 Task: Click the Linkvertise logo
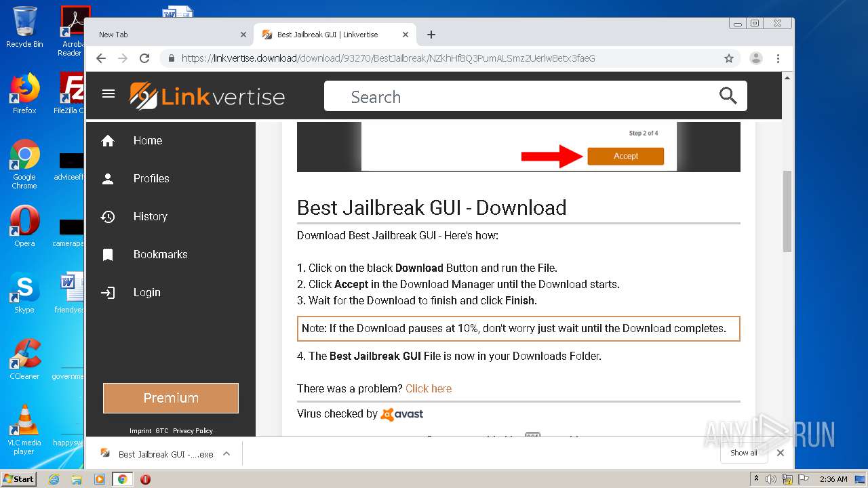pyautogui.click(x=207, y=96)
